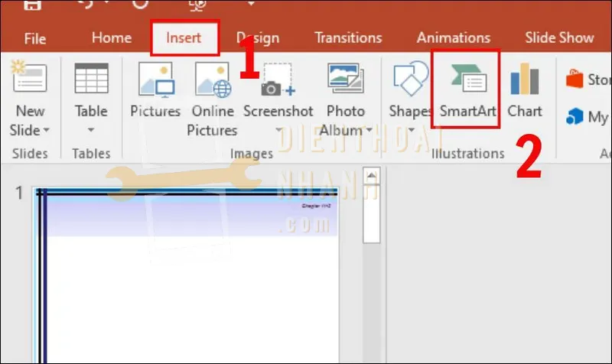Go to the Transitions tab
The image size is (612, 364).
pyautogui.click(x=348, y=37)
